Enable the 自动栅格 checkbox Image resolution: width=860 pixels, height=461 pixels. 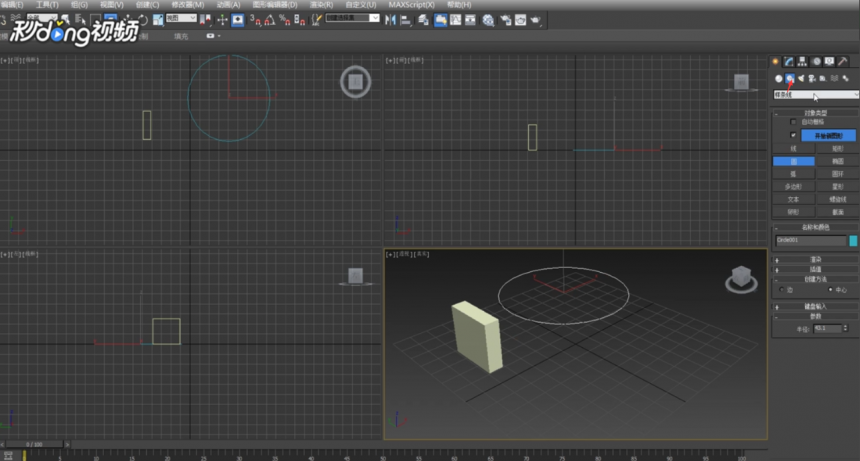pos(793,122)
